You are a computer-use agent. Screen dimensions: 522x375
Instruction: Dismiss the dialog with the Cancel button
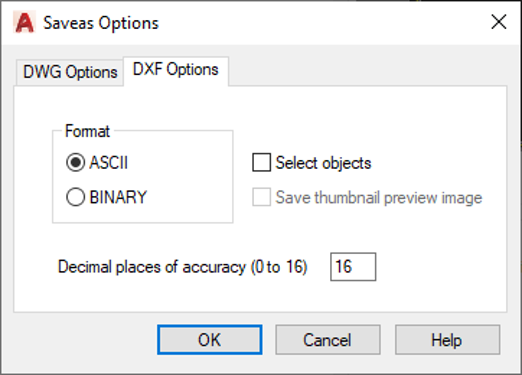coord(328,340)
